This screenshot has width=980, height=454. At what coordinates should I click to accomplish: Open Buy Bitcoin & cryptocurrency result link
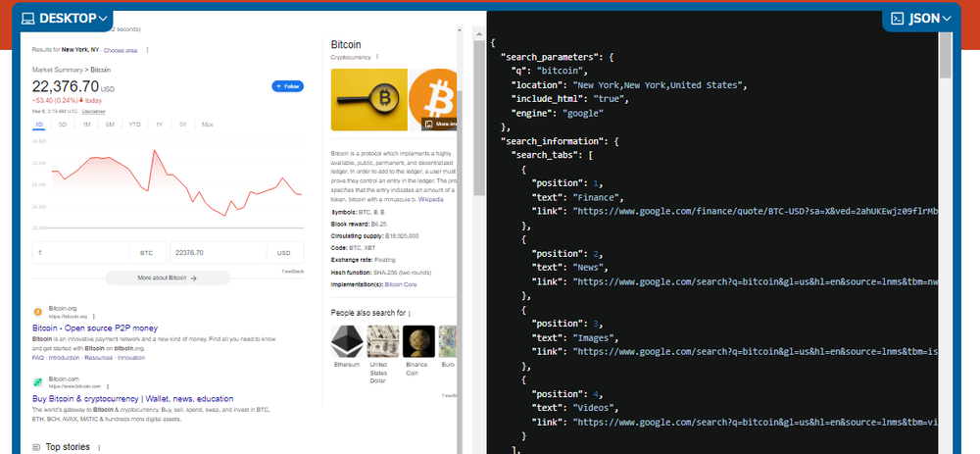tap(133, 398)
